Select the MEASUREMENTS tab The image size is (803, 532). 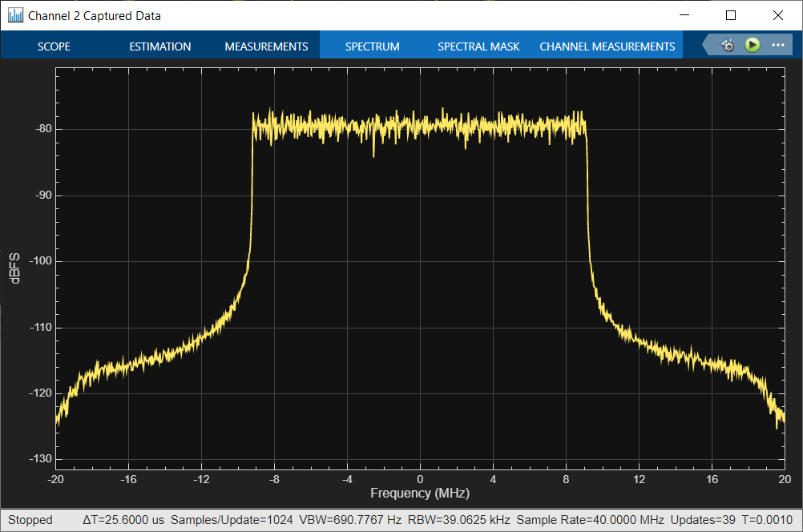click(266, 46)
